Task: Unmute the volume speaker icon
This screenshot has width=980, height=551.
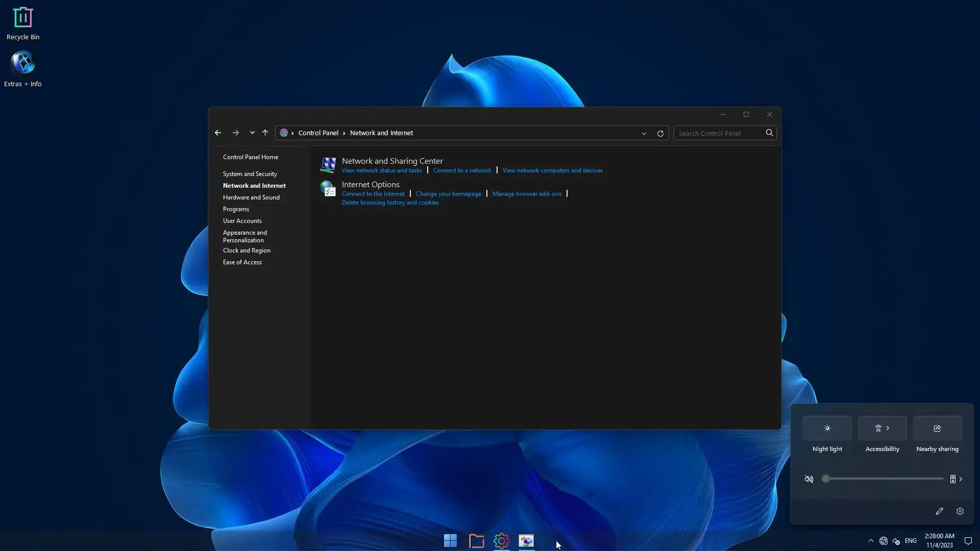Action: coord(808,479)
